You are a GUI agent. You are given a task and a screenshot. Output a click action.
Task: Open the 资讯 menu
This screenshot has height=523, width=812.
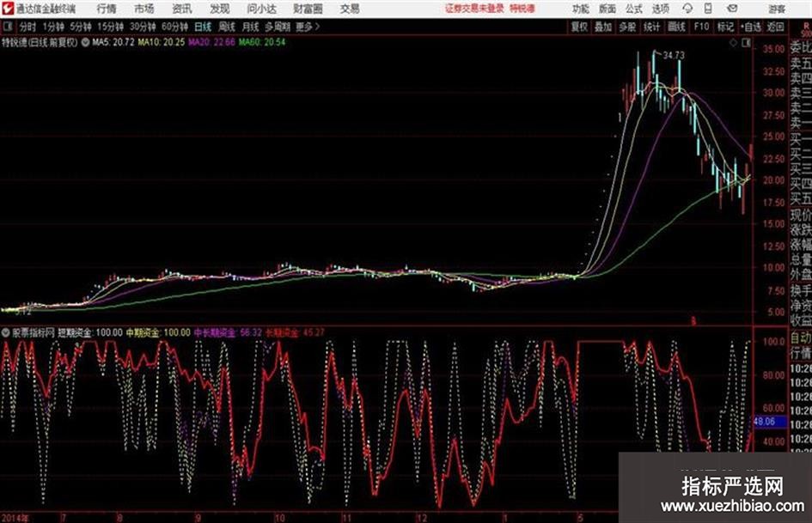[x=182, y=9]
